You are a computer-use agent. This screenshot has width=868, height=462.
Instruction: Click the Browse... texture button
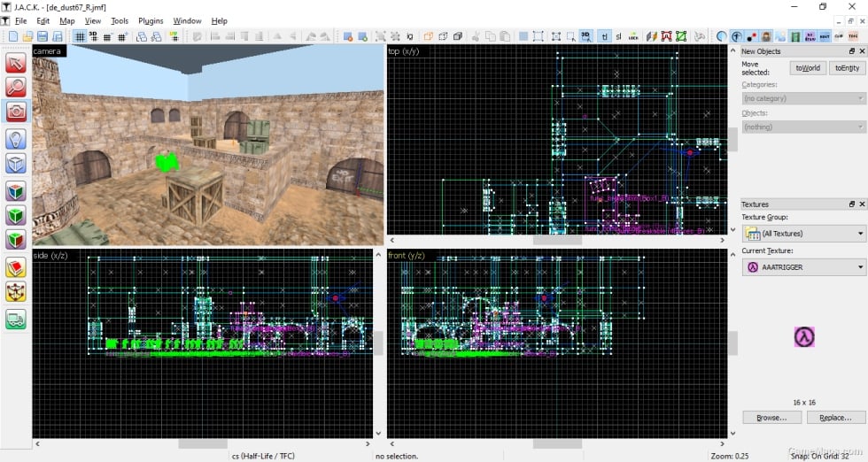point(771,418)
